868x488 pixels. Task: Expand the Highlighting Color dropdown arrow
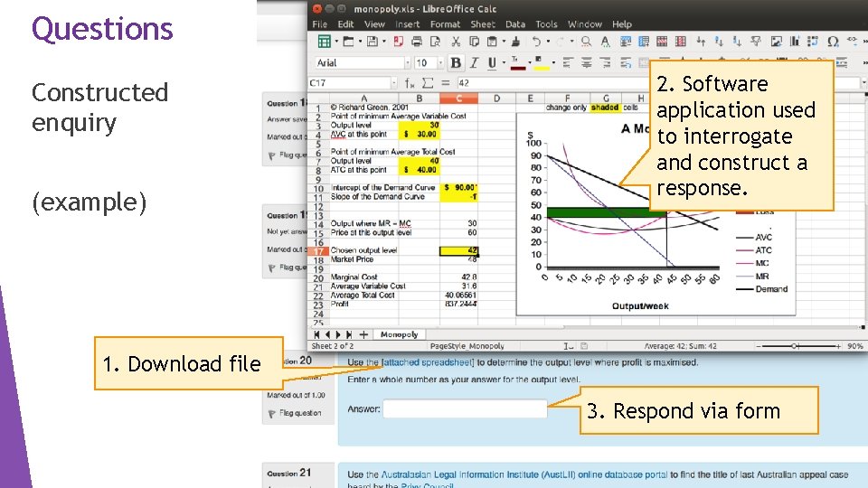coord(553,63)
